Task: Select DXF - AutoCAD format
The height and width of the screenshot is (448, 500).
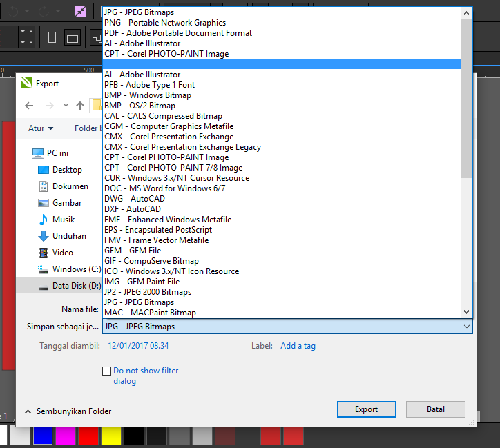Action: click(282, 209)
